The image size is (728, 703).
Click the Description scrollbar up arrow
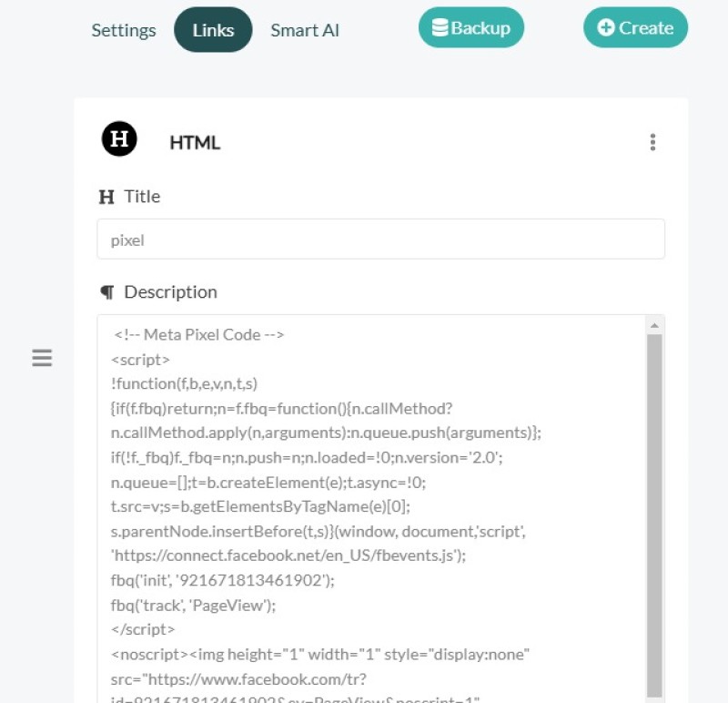pyautogui.click(x=654, y=325)
